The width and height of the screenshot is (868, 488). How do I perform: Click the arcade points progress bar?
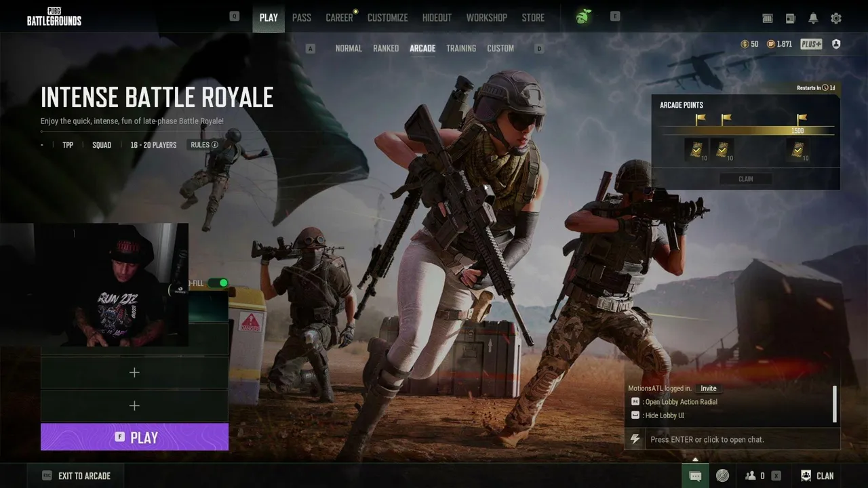(x=747, y=131)
